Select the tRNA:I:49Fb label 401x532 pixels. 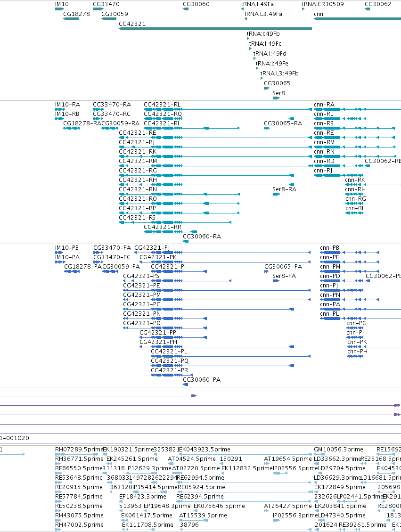[263, 33]
